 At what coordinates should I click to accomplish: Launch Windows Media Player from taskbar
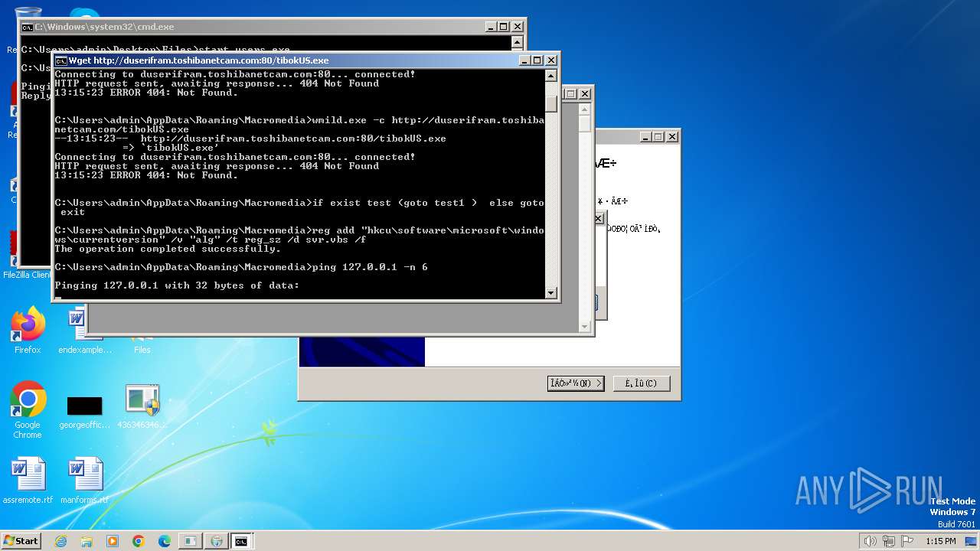(x=113, y=541)
